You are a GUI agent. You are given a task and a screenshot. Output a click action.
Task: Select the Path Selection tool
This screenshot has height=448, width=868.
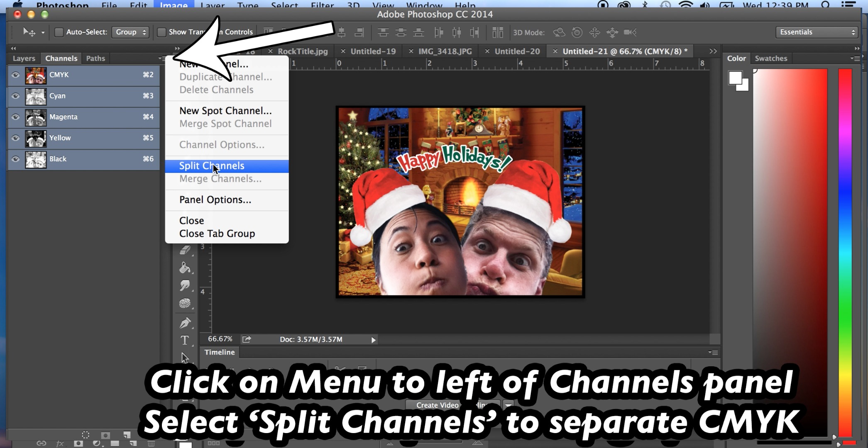pyautogui.click(x=185, y=358)
